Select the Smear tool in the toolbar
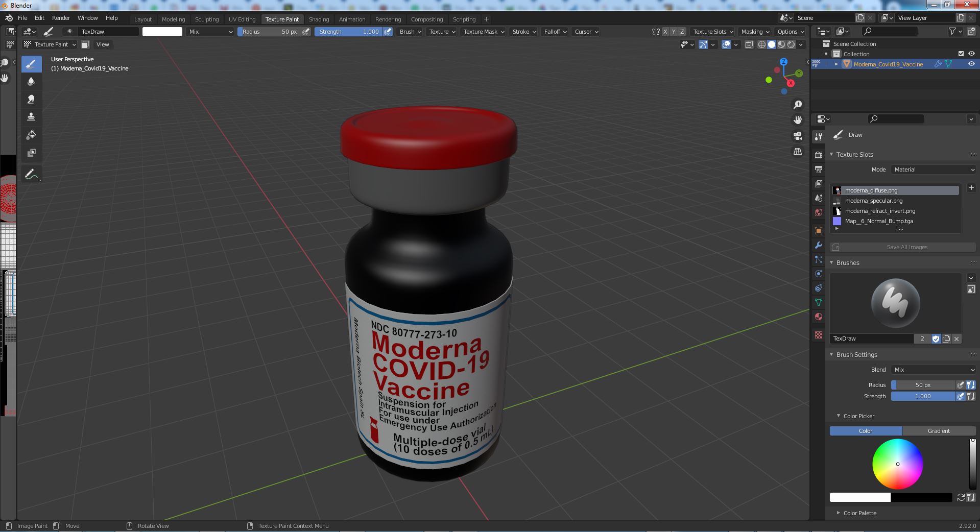Image resolution: width=980 pixels, height=532 pixels. [x=31, y=100]
